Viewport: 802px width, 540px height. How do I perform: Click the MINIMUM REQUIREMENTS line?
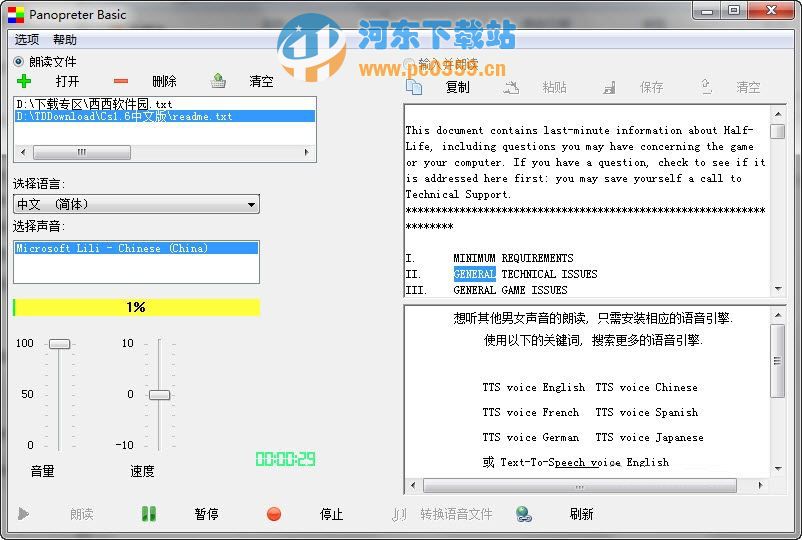coord(514,258)
